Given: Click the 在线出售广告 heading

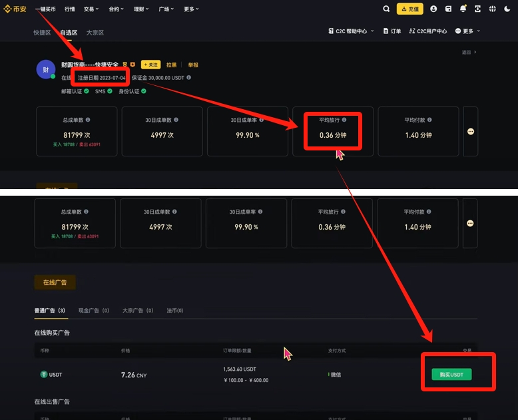Looking at the screenshot, I should point(52,401).
